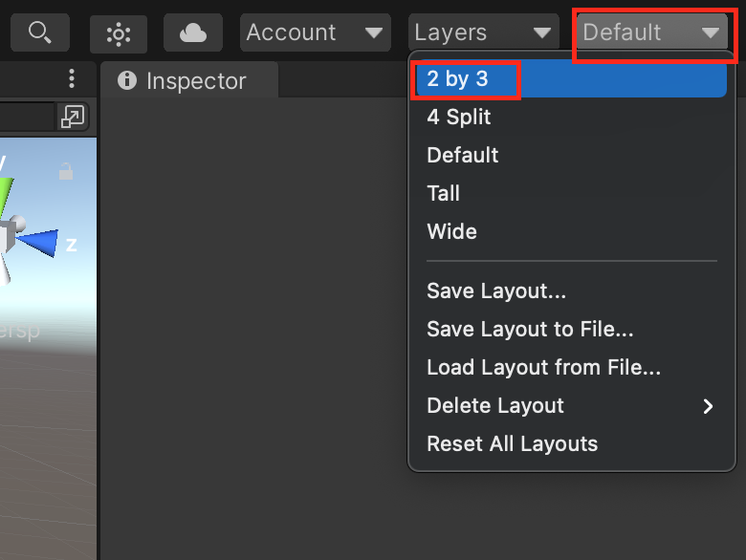
Task: Open the three-dot panel options menu
Action: point(72,79)
